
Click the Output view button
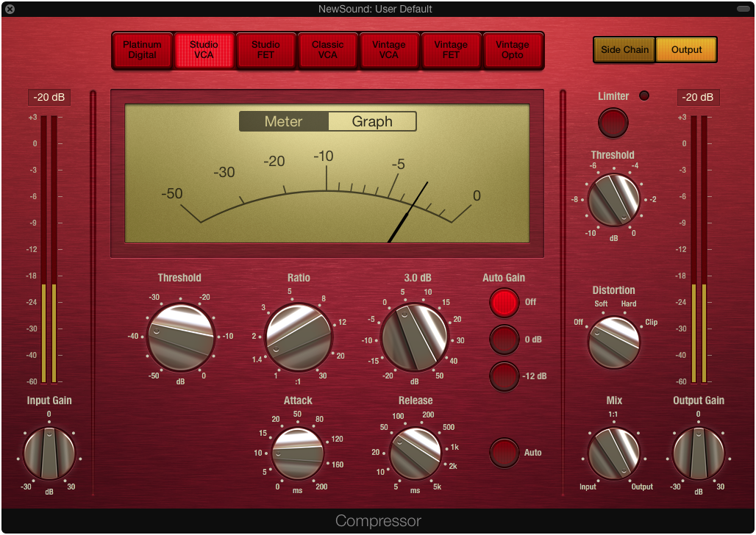coord(686,50)
